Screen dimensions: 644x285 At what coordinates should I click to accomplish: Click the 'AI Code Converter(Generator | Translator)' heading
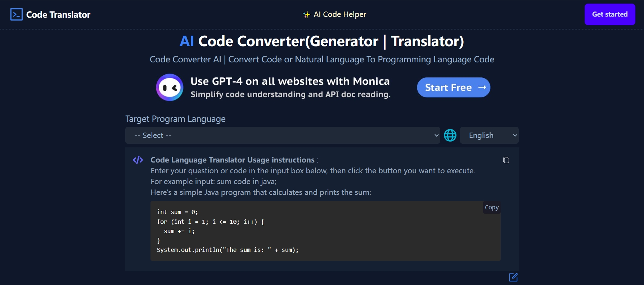pyautogui.click(x=322, y=41)
